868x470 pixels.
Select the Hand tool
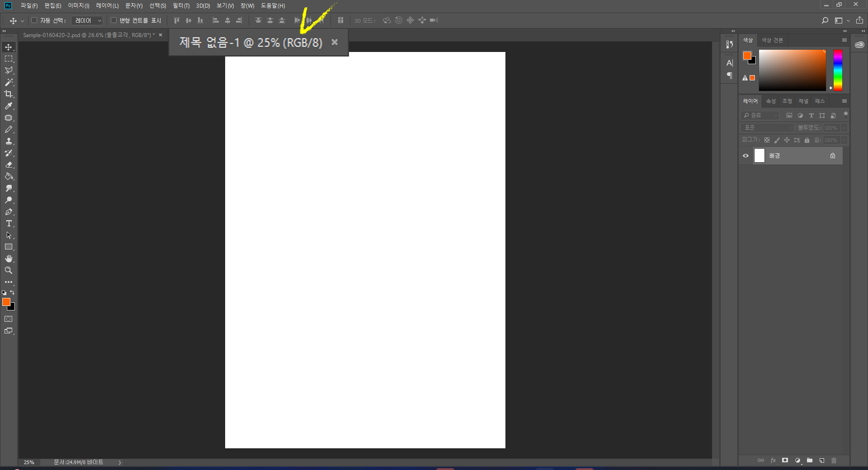[x=9, y=258]
